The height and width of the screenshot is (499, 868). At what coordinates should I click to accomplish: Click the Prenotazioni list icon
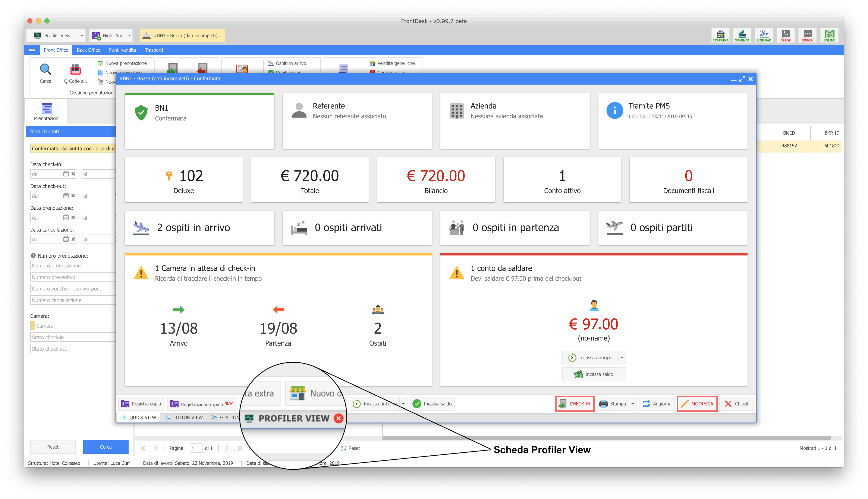[47, 109]
